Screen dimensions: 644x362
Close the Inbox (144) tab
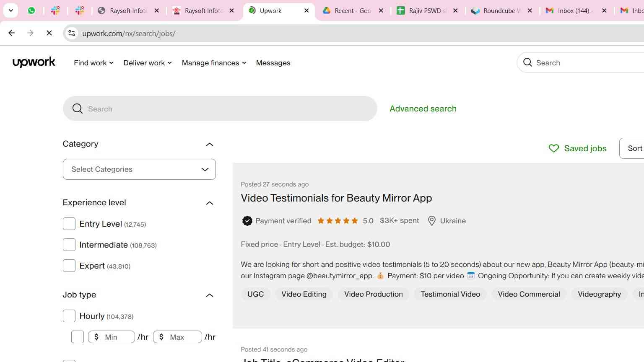pos(604,10)
